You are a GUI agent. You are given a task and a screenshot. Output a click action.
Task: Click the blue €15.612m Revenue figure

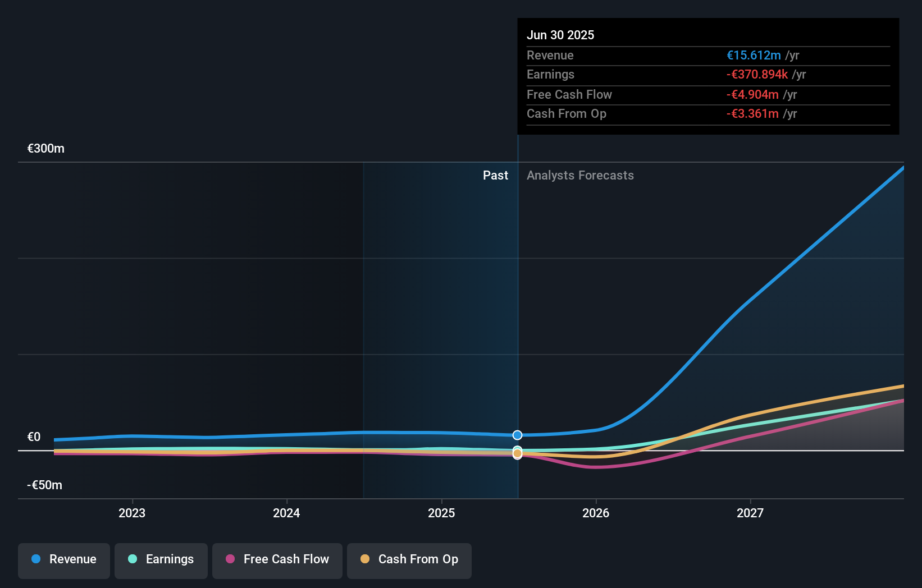754,55
